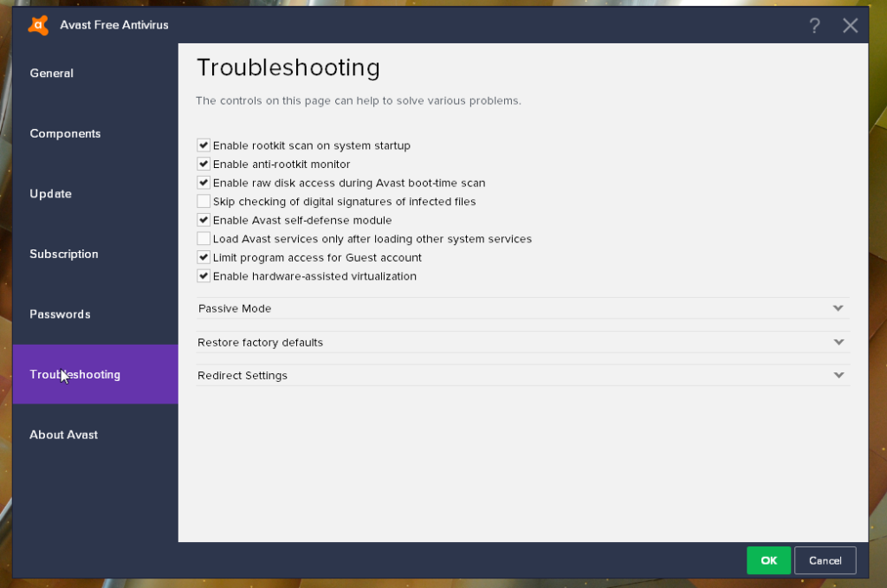Open help via the question mark icon
This screenshot has width=887, height=588.
(x=814, y=25)
